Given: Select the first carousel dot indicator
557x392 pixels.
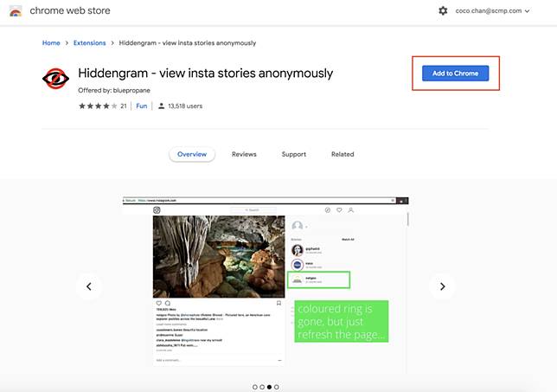Looking at the screenshot, I should (254, 387).
